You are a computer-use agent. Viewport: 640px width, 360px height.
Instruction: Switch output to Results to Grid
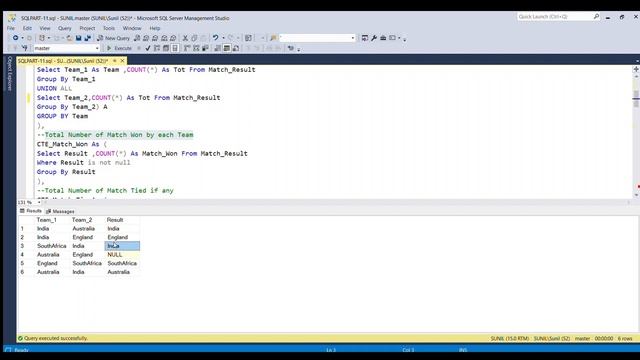pos(227,48)
